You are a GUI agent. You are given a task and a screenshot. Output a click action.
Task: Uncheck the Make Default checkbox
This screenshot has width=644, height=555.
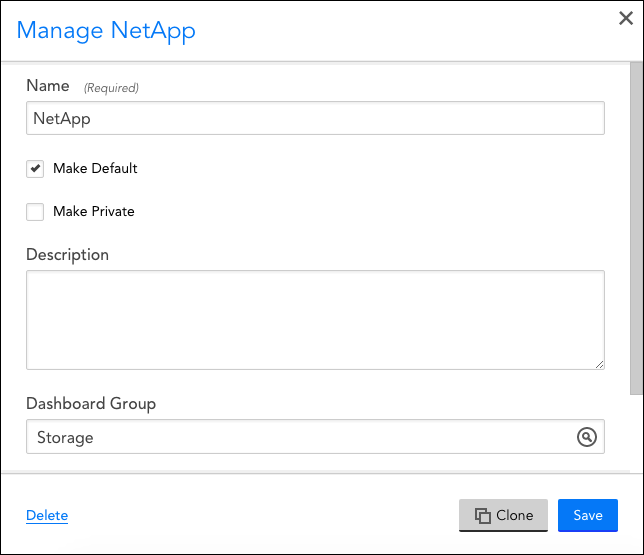[35, 168]
